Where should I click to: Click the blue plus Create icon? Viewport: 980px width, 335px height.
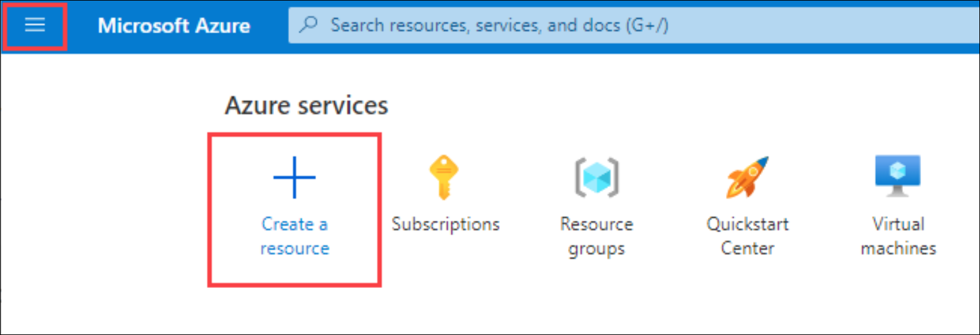(295, 178)
